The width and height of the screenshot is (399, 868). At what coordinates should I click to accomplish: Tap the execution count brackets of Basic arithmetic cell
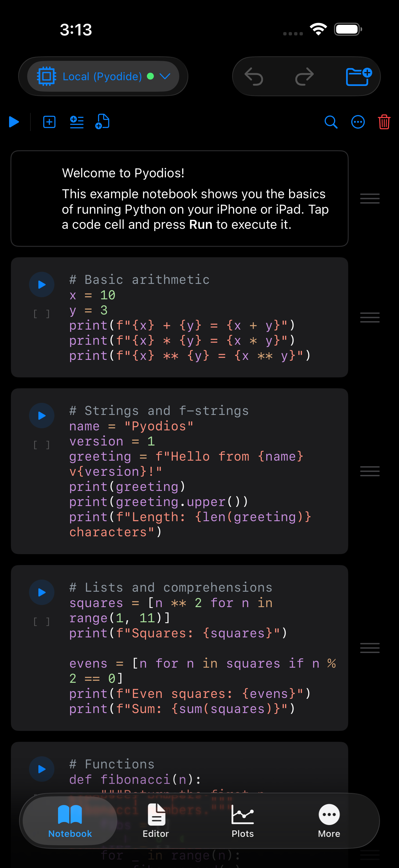pos(42,314)
